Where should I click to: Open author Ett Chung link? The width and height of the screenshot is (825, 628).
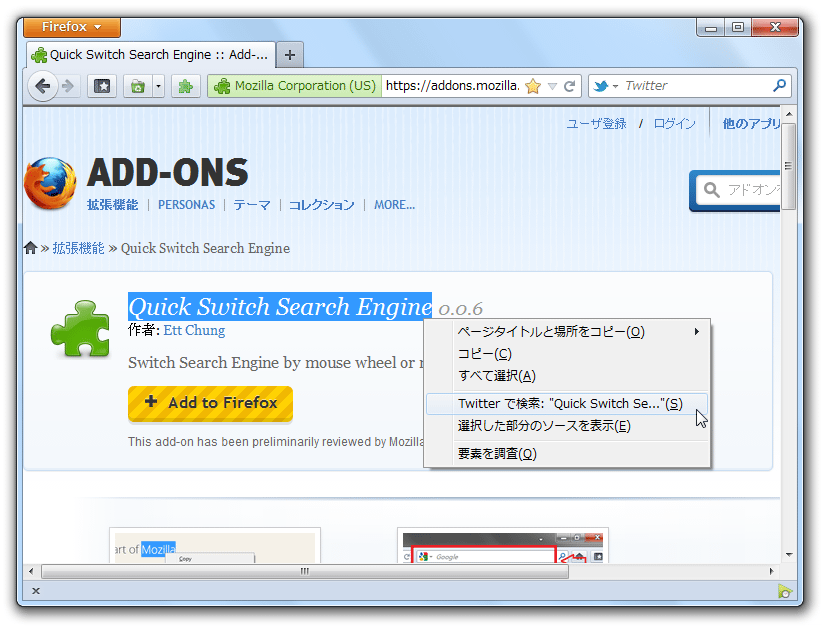[194, 330]
